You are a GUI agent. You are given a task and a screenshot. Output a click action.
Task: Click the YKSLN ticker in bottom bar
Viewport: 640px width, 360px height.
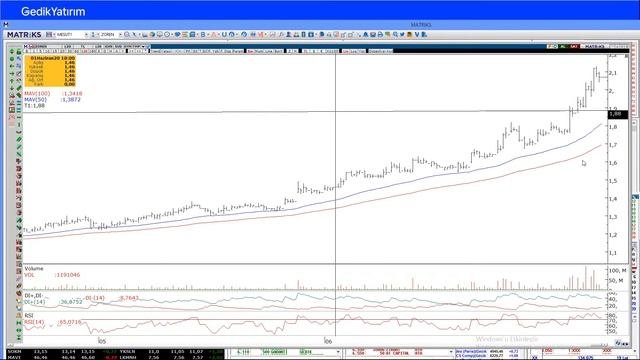128,351
